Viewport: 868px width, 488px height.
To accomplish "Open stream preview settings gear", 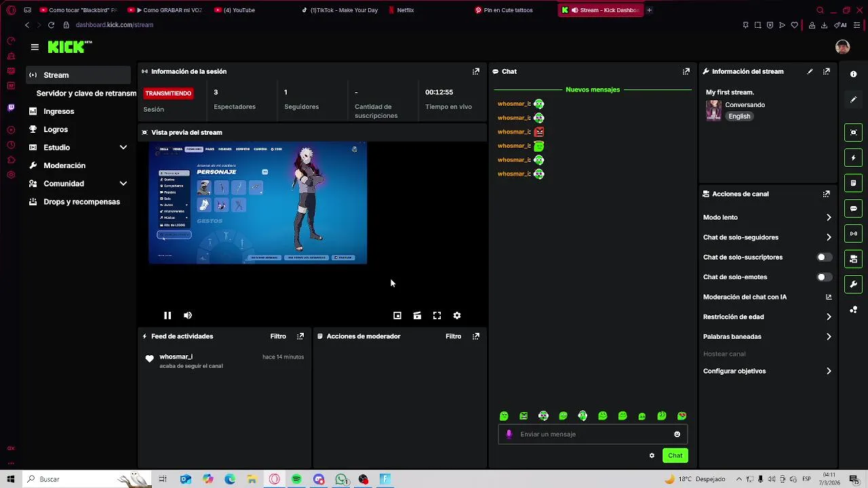I will (x=457, y=315).
